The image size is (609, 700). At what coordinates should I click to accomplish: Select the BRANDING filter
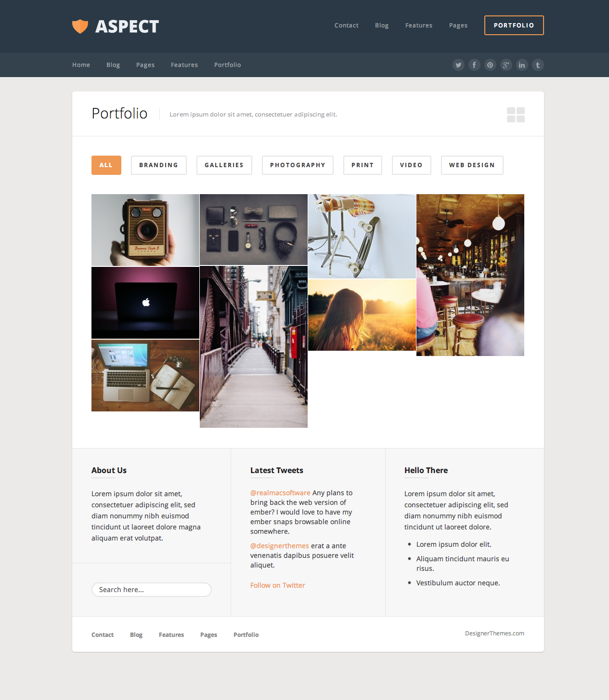(x=158, y=165)
